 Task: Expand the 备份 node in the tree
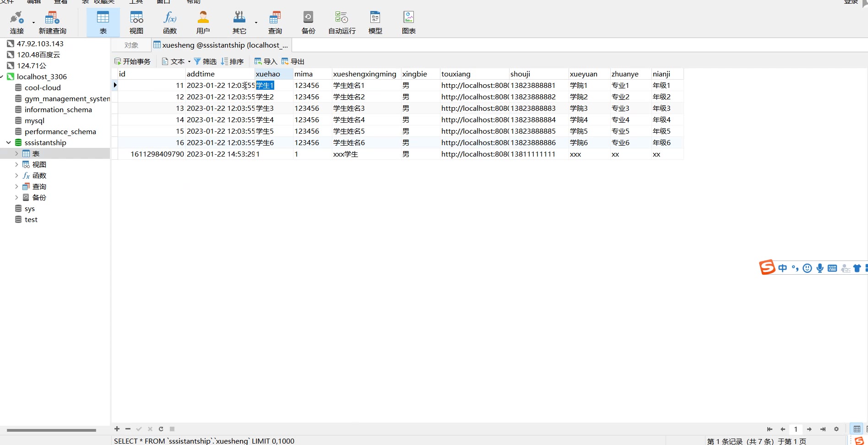16,198
